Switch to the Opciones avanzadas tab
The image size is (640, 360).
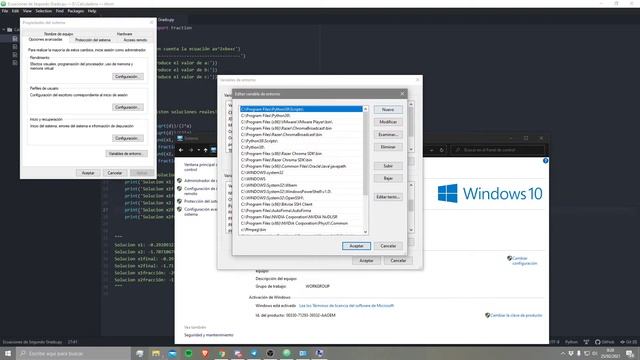[x=46, y=40]
